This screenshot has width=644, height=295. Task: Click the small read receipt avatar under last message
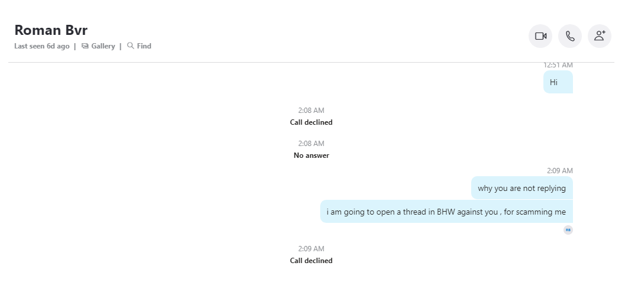point(568,230)
